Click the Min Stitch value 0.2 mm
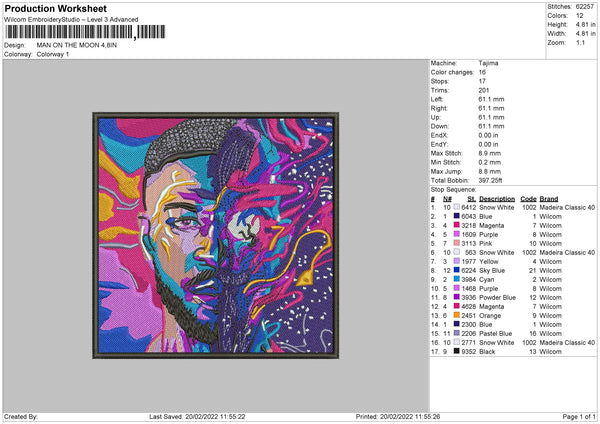Viewport: 600px width, 424px height. (489, 162)
